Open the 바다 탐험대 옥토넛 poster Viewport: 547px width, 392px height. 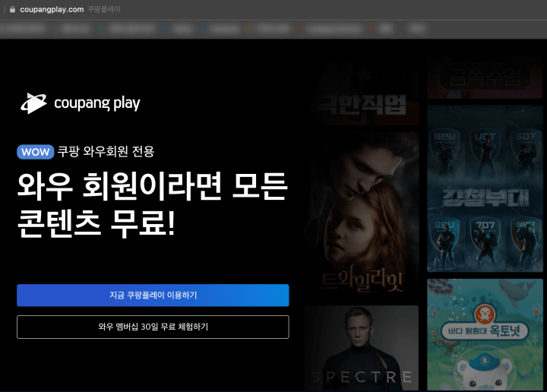coord(485,335)
